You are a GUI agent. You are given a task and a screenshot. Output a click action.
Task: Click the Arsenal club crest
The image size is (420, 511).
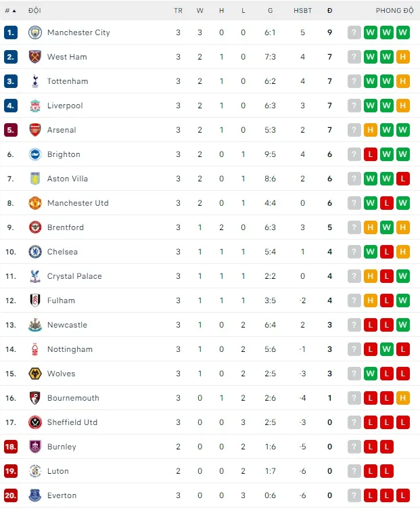(x=35, y=130)
